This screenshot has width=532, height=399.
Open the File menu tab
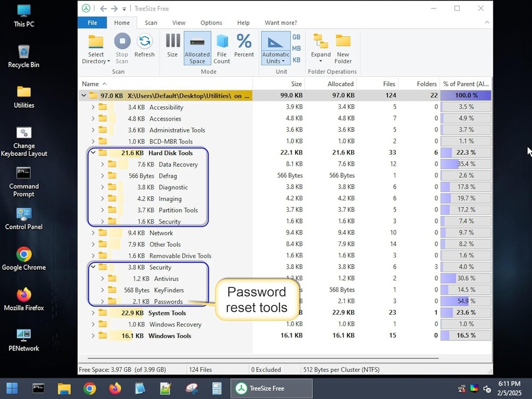click(x=92, y=23)
